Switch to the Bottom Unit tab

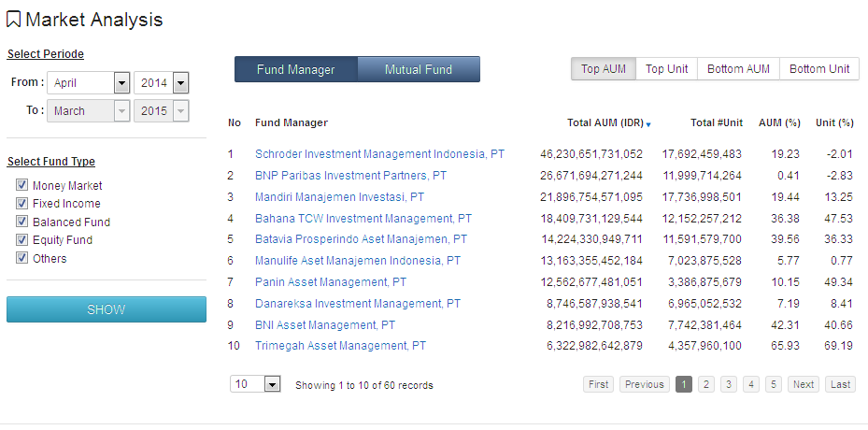coord(819,69)
